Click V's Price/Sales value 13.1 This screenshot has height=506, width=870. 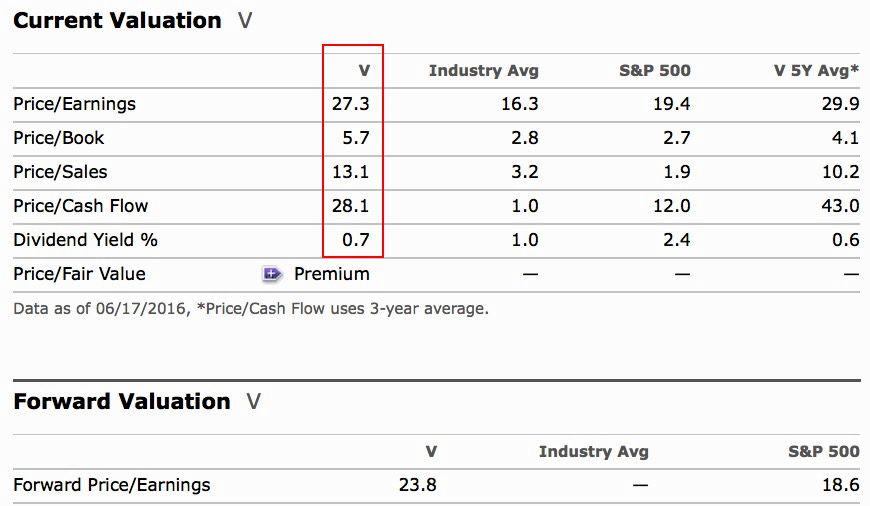(350, 172)
